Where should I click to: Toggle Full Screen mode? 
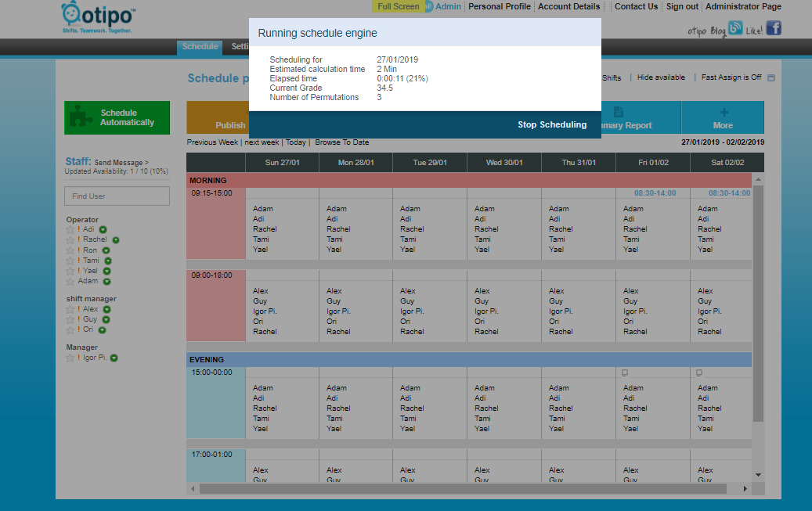[398, 6]
